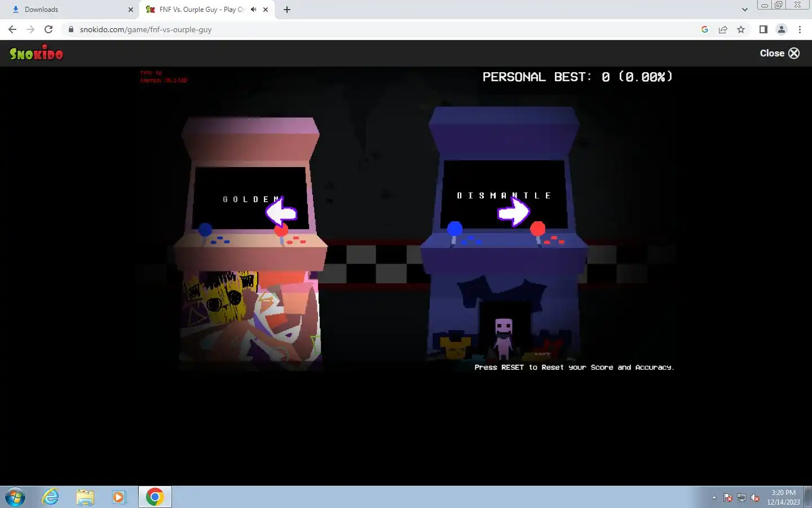Close the game with the Close button
The image size is (812, 508).
pyautogui.click(x=780, y=53)
